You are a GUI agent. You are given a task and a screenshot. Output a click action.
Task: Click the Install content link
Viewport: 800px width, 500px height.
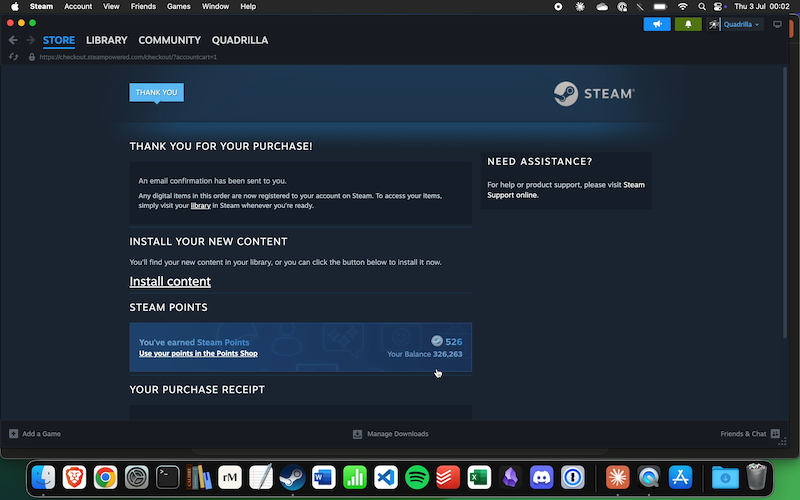[x=170, y=281]
